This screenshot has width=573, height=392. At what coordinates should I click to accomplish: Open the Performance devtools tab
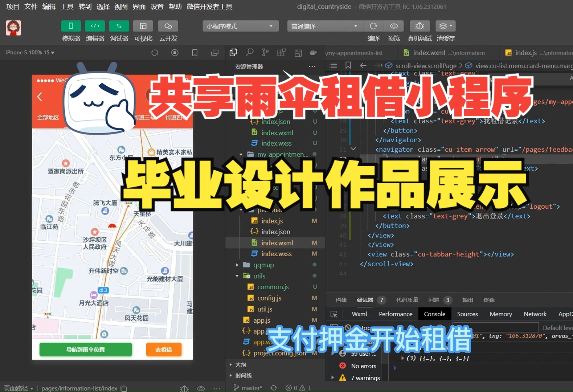(396, 314)
